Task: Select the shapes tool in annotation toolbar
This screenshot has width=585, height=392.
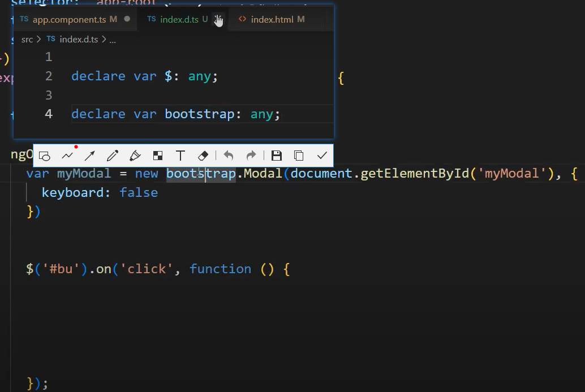Action: (x=45, y=156)
